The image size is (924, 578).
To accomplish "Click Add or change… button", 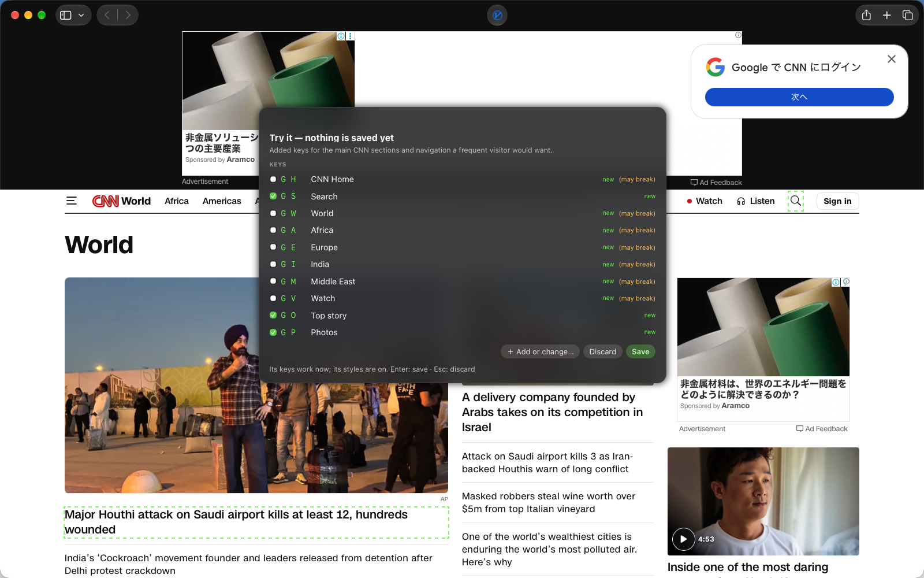I will click(541, 351).
